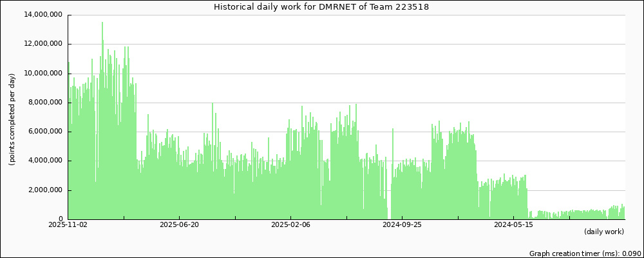The width and height of the screenshot is (644, 258).
Task: Select the 2025-06-20 date tick label
Action: coord(179,225)
